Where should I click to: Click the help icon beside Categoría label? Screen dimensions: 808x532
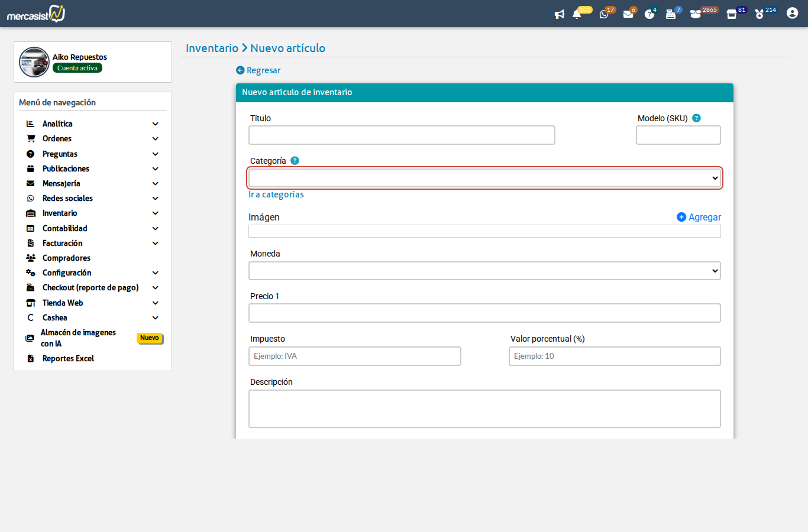(x=295, y=161)
